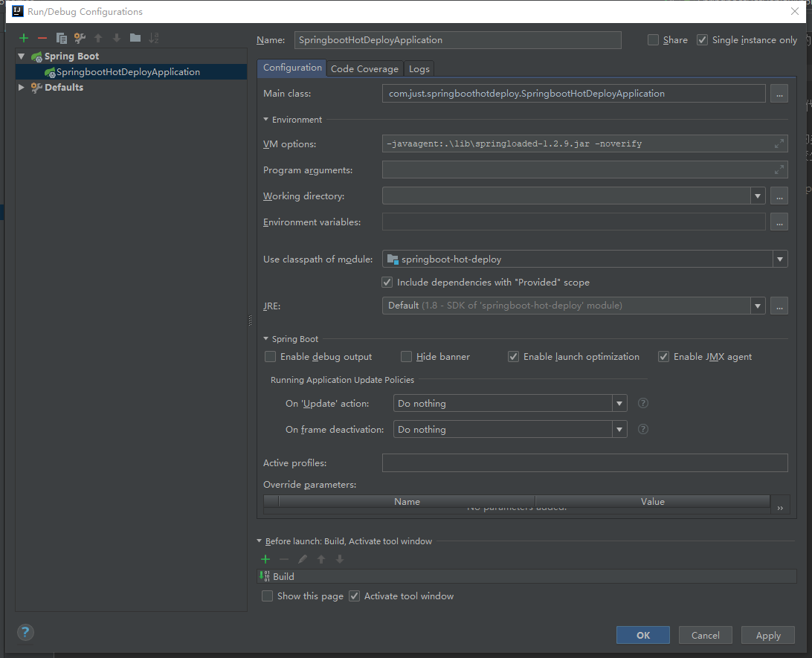Image resolution: width=812 pixels, height=658 pixels.
Task: Sort configurations alphabetically icon
Action: pyautogui.click(x=154, y=38)
